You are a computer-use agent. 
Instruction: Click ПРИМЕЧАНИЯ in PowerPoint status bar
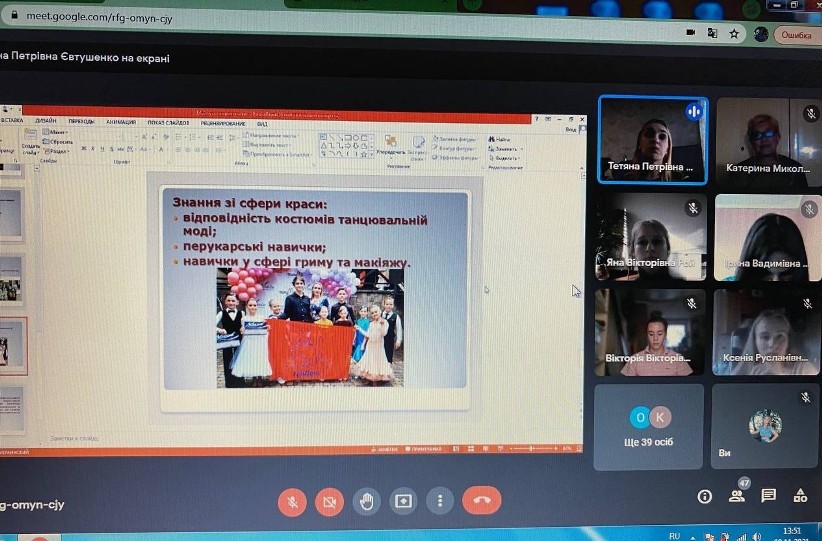423,449
